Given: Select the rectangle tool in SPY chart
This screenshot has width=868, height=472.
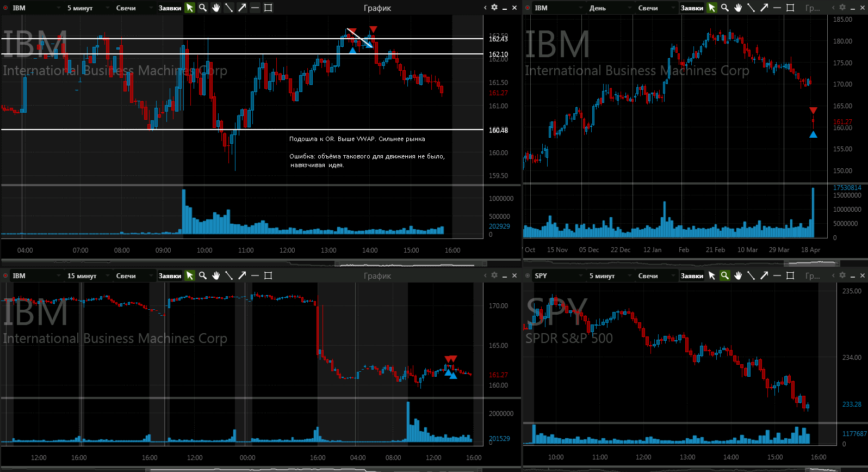Looking at the screenshot, I should coord(790,275).
